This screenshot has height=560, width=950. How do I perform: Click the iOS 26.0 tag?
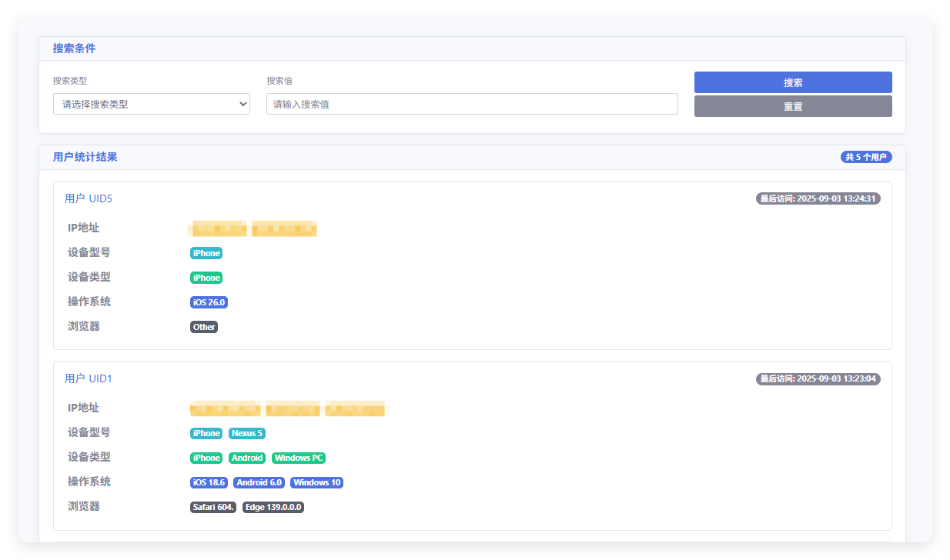click(209, 302)
